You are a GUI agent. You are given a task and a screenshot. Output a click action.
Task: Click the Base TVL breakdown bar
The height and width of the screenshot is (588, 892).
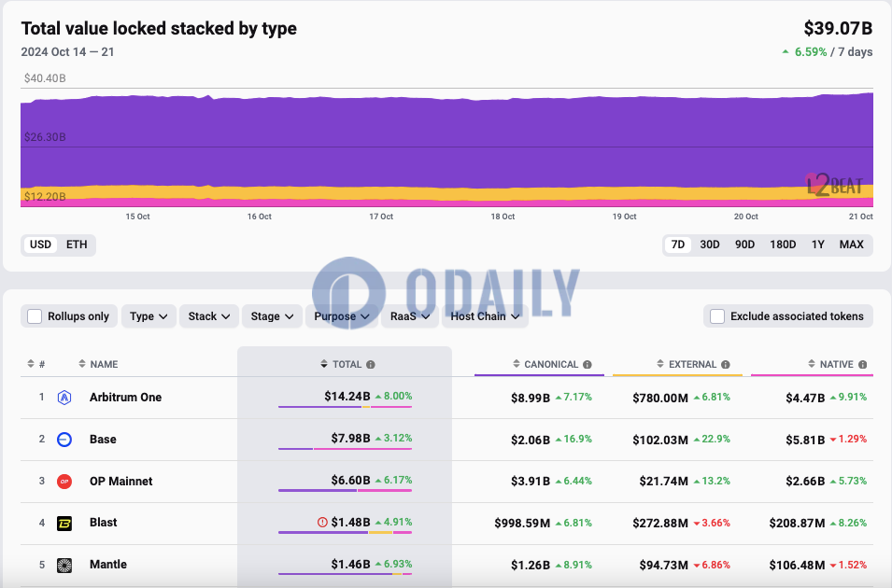pos(345,449)
